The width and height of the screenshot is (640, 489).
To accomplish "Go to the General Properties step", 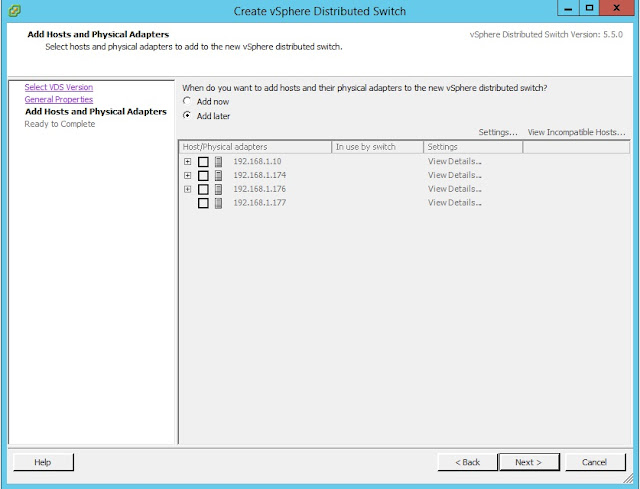I will [x=59, y=99].
